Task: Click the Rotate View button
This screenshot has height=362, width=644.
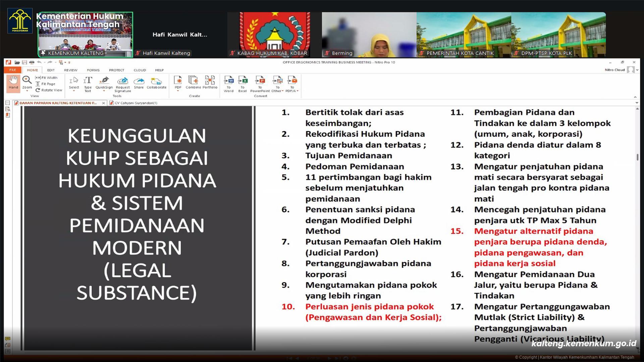Action: pyautogui.click(x=48, y=90)
